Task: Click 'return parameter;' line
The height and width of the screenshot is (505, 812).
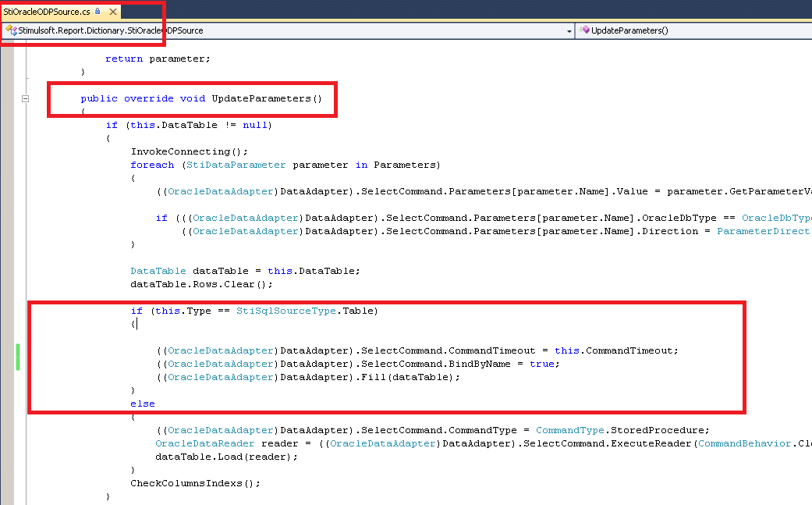Action: (158, 59)
